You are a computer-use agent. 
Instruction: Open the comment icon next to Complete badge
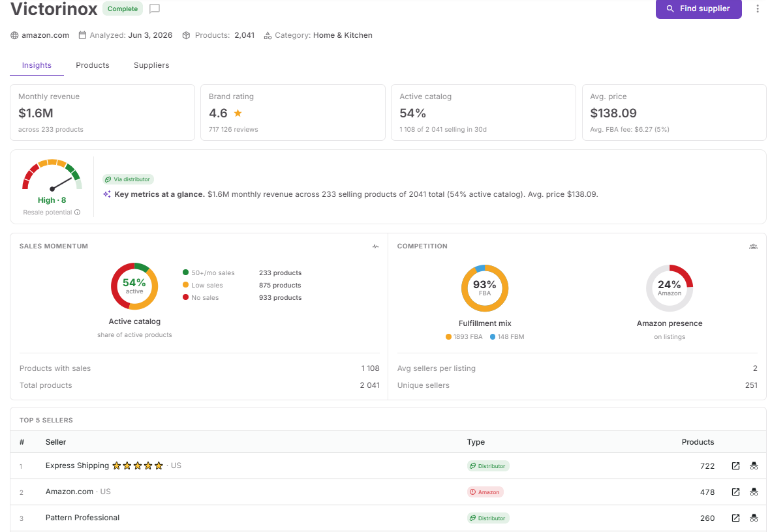(155, 9)
